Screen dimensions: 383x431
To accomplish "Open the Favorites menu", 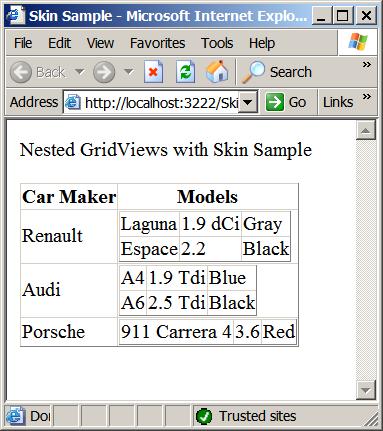I will 157,43.
